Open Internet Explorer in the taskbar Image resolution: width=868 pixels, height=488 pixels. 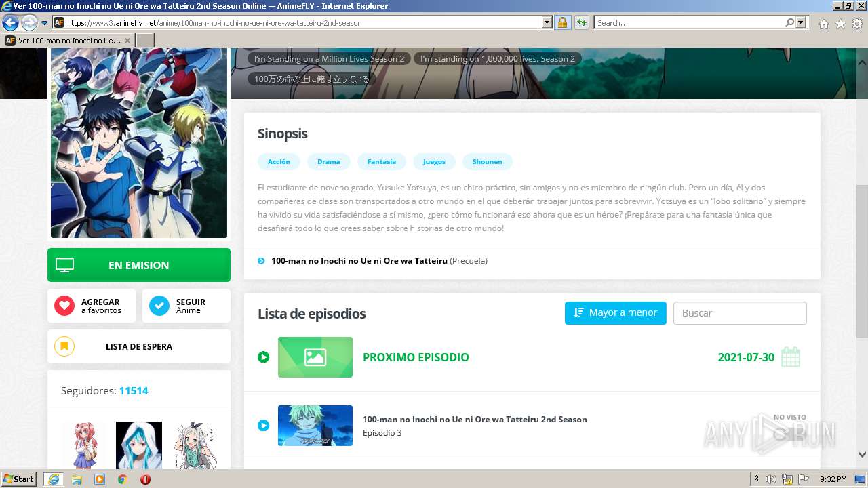pyautogui.click(x=53, y=479)
